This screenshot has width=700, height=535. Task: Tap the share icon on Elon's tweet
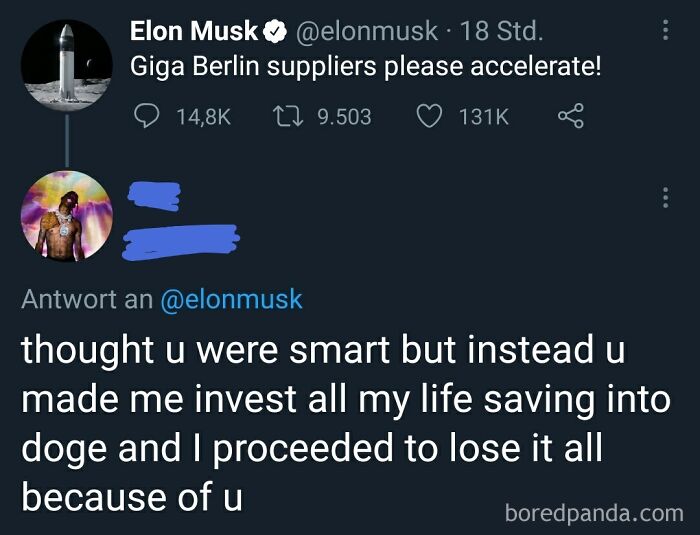(x=568, y=117)
